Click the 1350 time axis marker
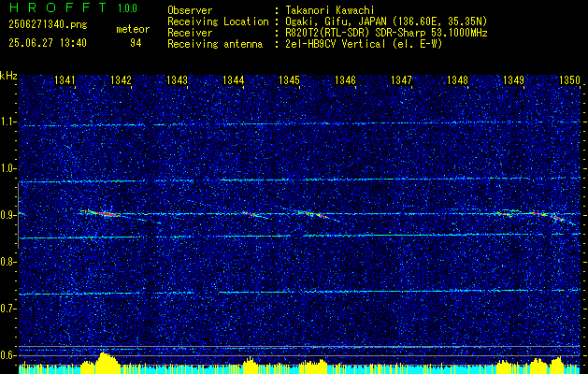The width and height of the screenshot is (588, 374). [569, 79]
